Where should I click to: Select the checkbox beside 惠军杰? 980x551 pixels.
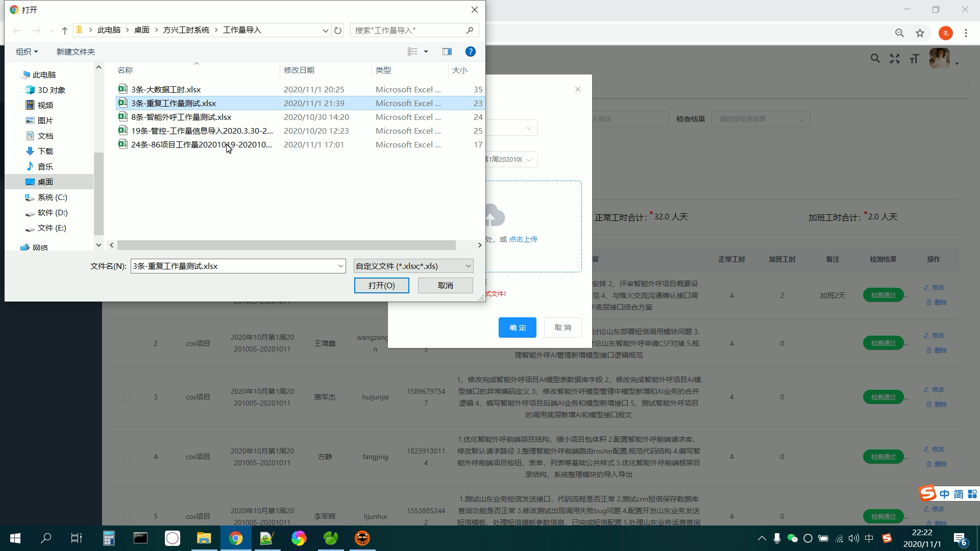click(127, 397)
